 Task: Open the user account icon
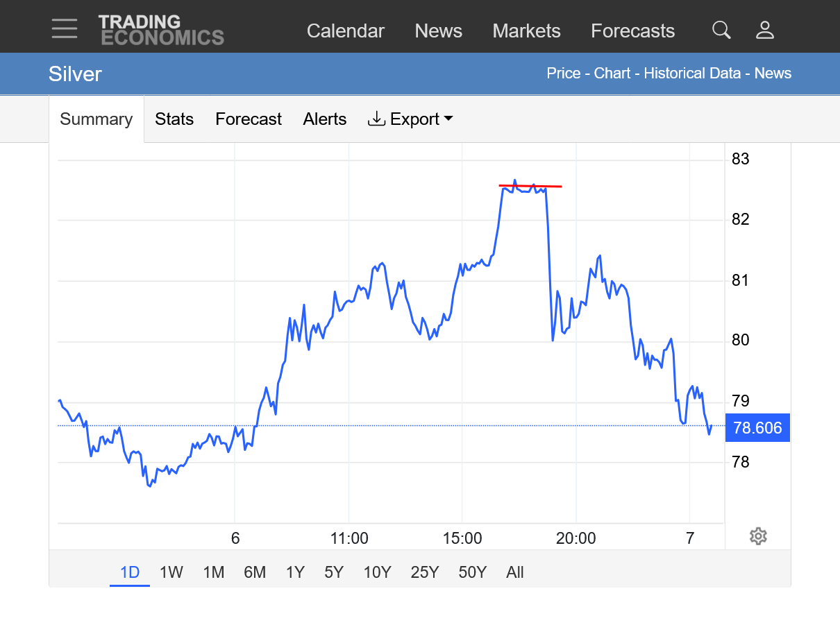click(764, 30)
